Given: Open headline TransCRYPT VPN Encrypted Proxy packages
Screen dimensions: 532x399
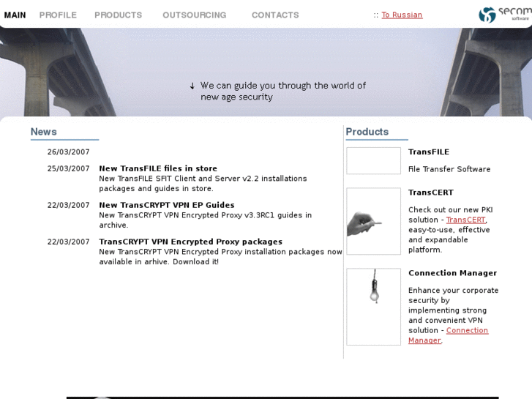Looking at the screenshot, I should coord(191,242).
